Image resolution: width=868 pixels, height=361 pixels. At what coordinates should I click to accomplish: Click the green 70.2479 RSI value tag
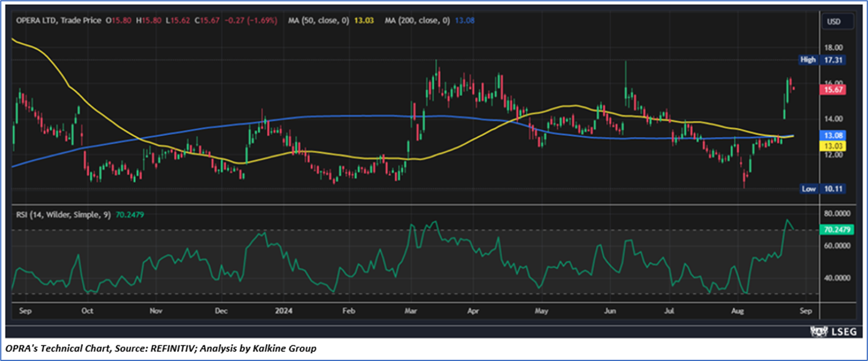tap(835, 229)
